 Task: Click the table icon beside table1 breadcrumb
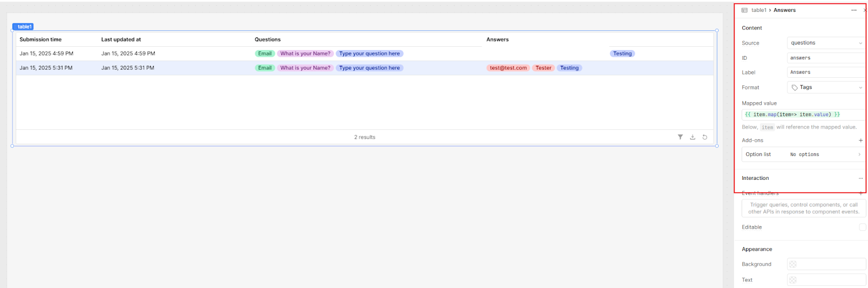point(744,10)
